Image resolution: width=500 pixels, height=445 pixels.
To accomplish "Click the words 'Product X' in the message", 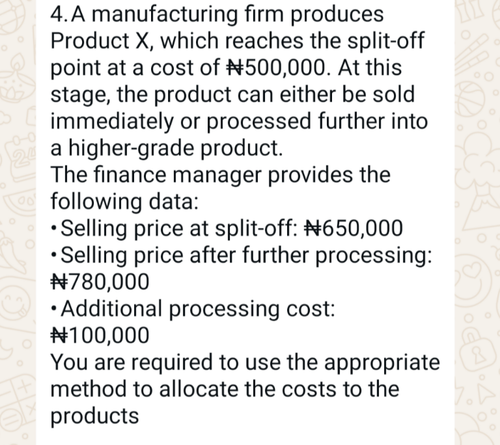I will 102,41.
